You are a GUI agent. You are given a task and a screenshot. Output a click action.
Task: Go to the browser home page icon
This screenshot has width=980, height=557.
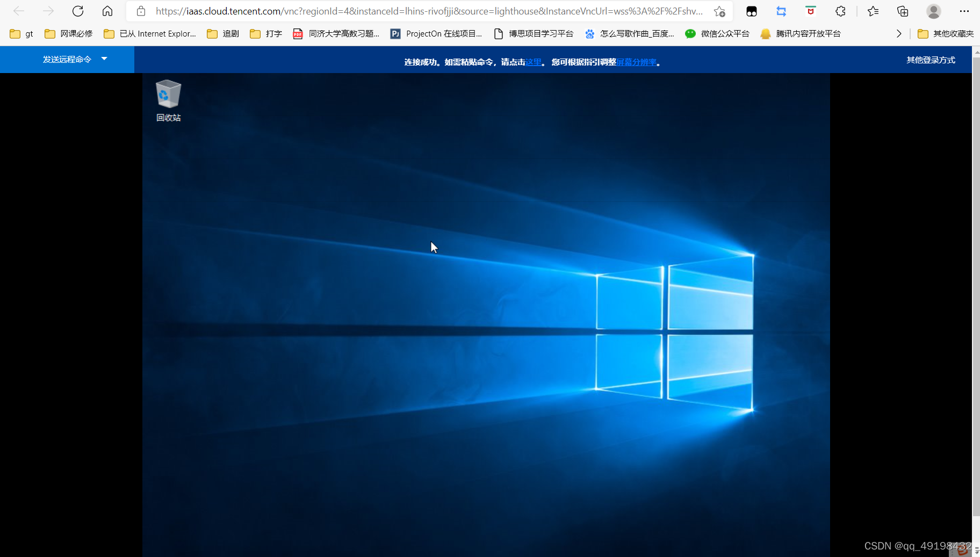click(107, 11)
